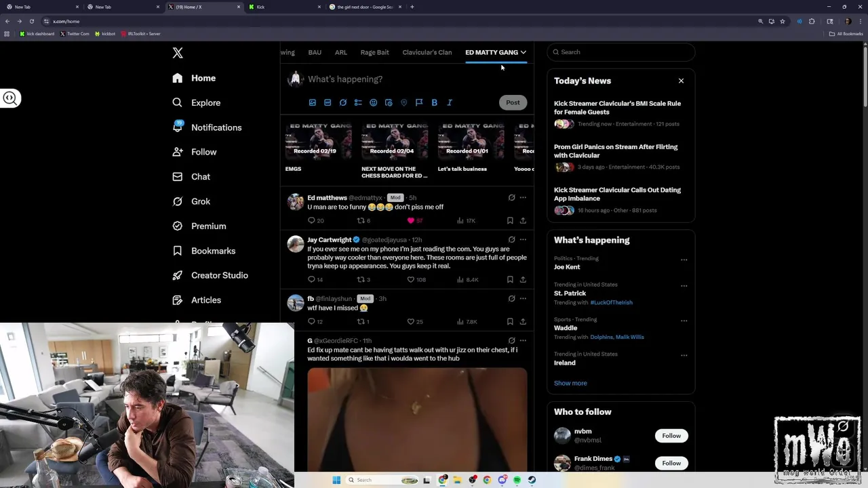Apply italic formatting in composer
Screen dimensions: 868x488
[450, 102]
